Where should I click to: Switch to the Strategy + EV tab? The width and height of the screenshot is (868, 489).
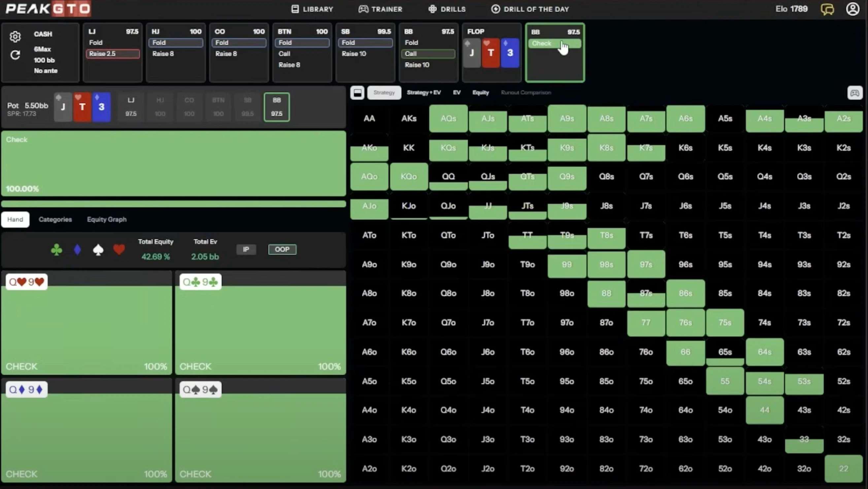(423, 93)
